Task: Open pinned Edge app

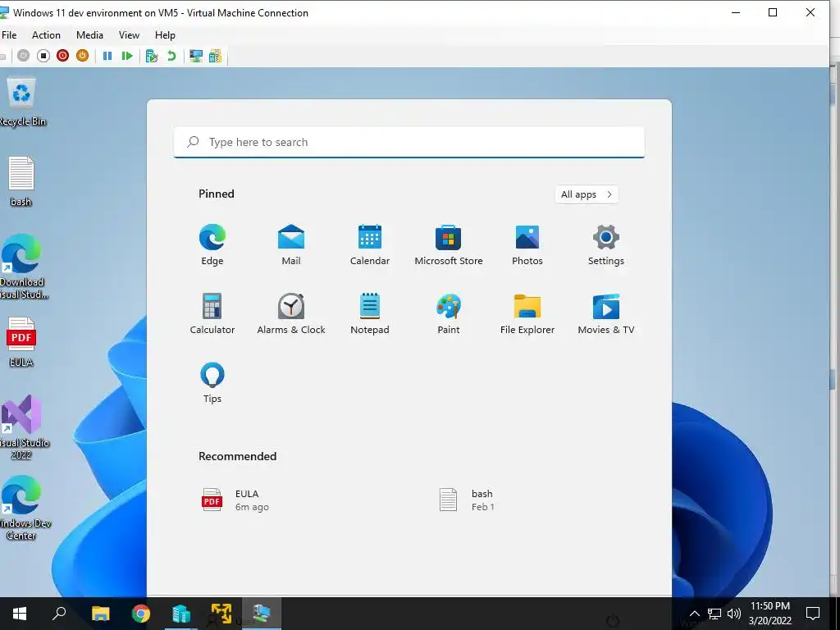Action: [212, 245]
